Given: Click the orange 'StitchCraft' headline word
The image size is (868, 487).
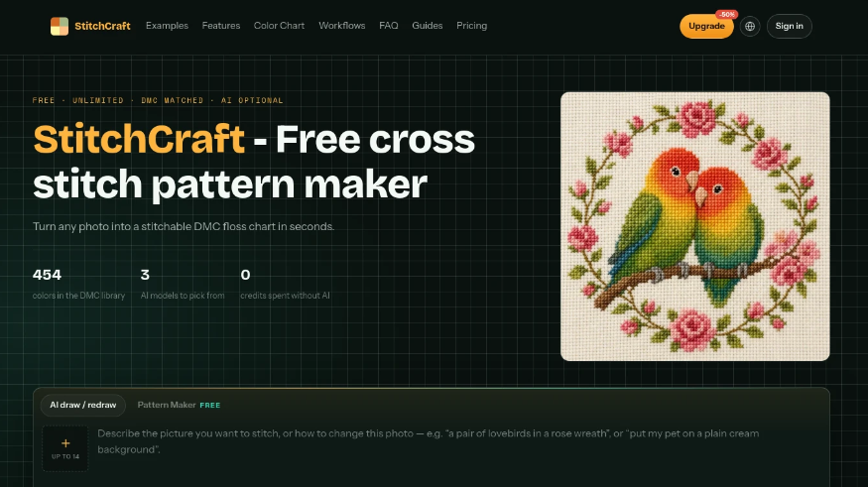Looking at the screenshot, I should pos(139,139).
